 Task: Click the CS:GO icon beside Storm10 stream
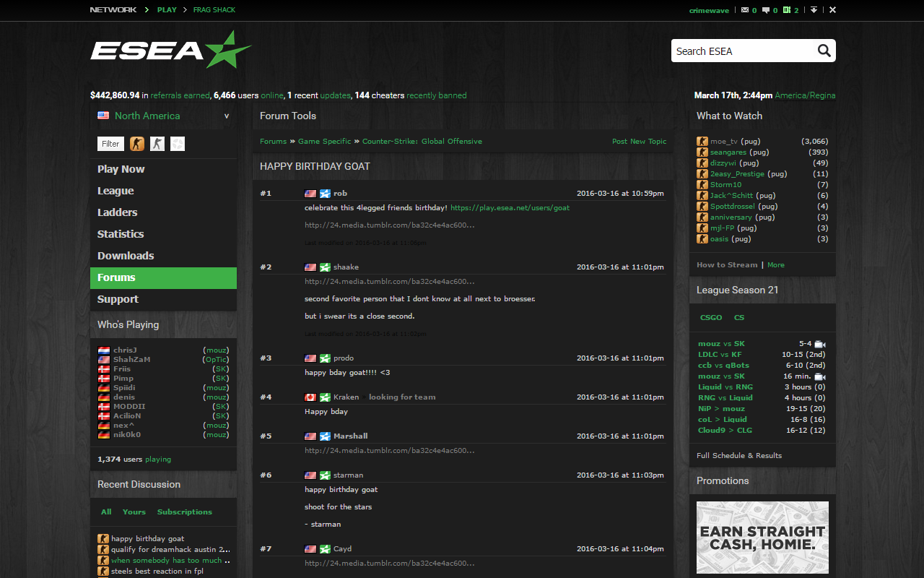[x=702, y=185]
